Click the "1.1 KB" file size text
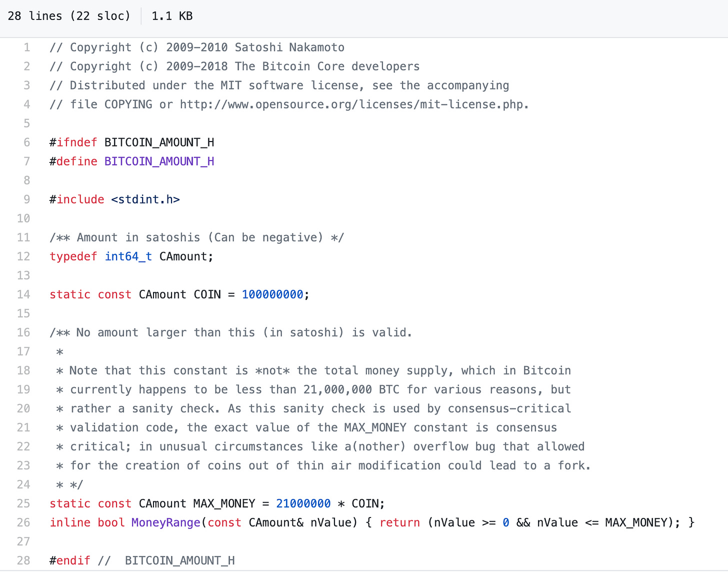The height and width of the screenshot is (572, 728). 172,16
